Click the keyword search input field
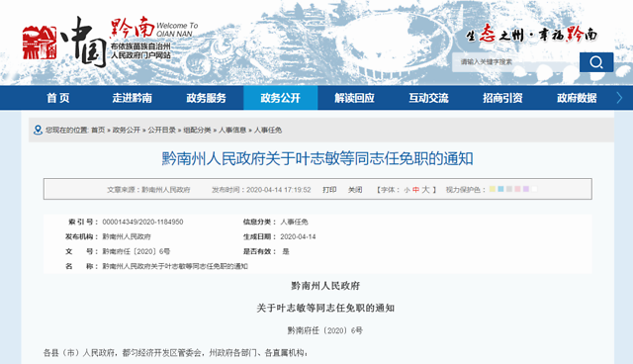 [x=515, y=62]
